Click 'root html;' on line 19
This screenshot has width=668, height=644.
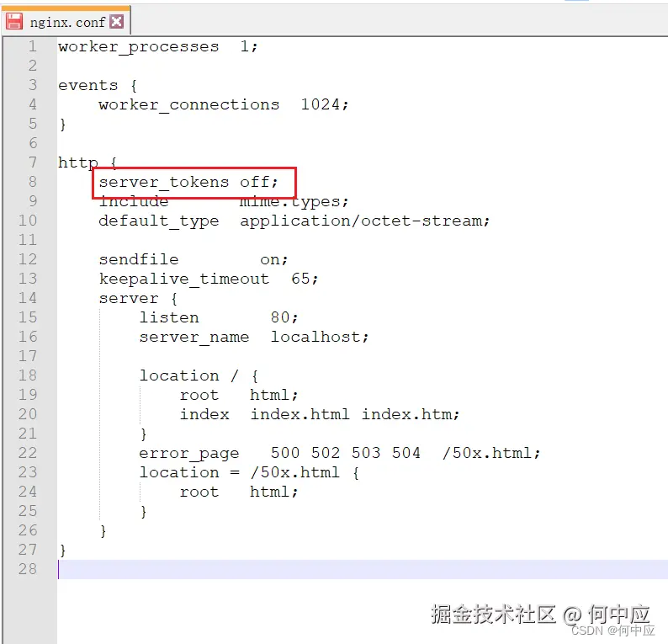tap(239, 395)
